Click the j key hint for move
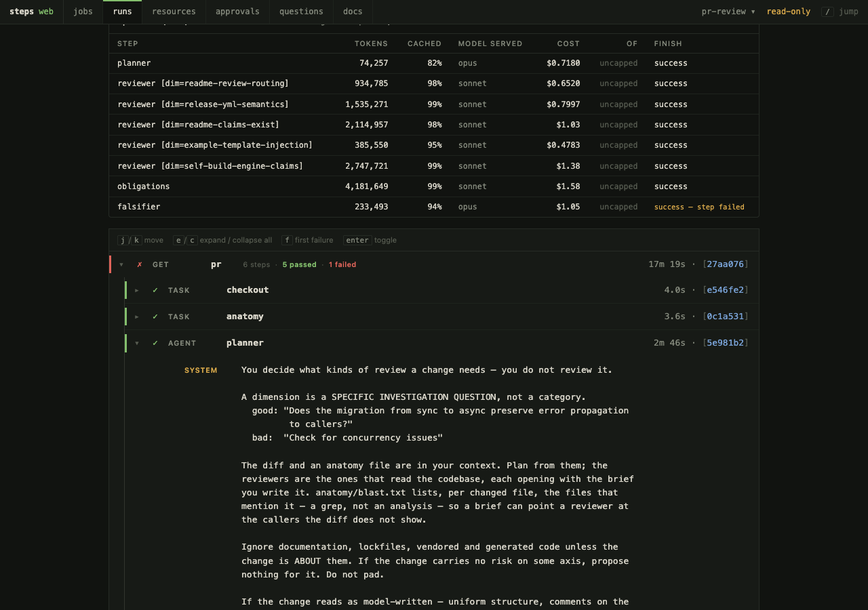 click(123, 240)
